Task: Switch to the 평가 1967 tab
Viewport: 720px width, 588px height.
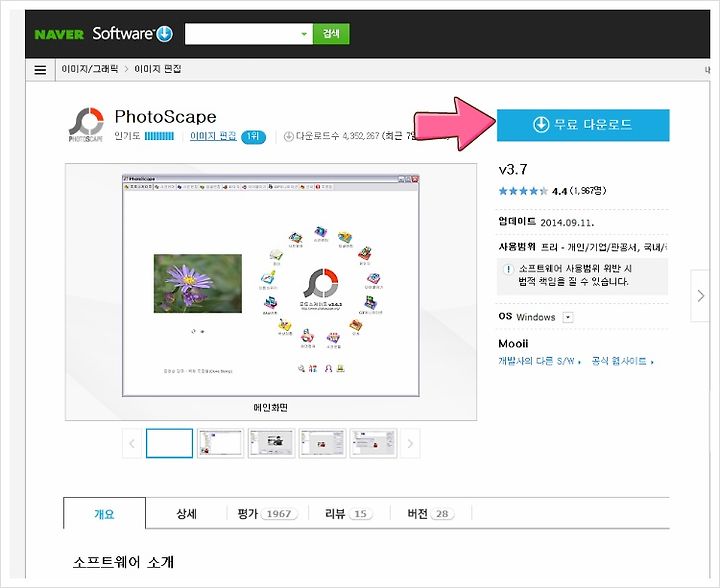Action: pos(267,513)
